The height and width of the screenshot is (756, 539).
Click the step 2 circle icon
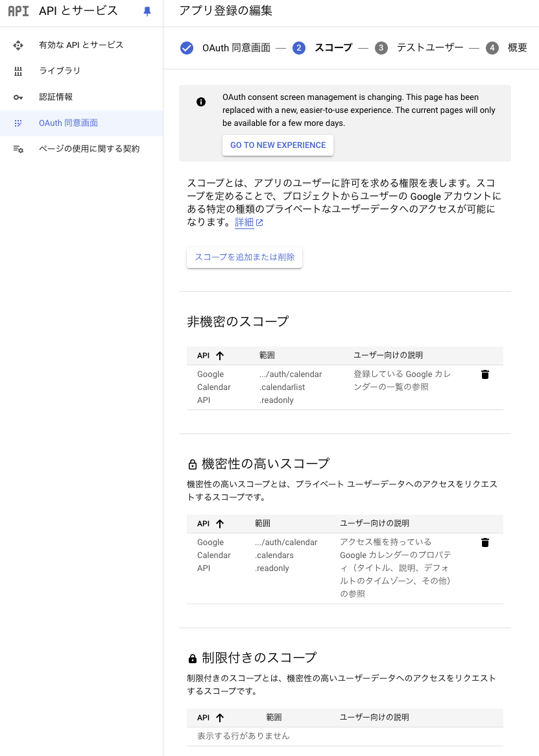[299, 48]
